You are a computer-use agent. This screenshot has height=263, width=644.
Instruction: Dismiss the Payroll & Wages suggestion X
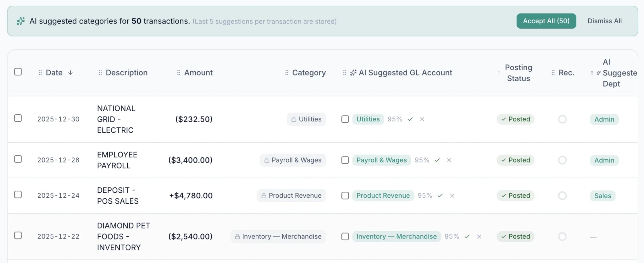(x=449, y=160)
